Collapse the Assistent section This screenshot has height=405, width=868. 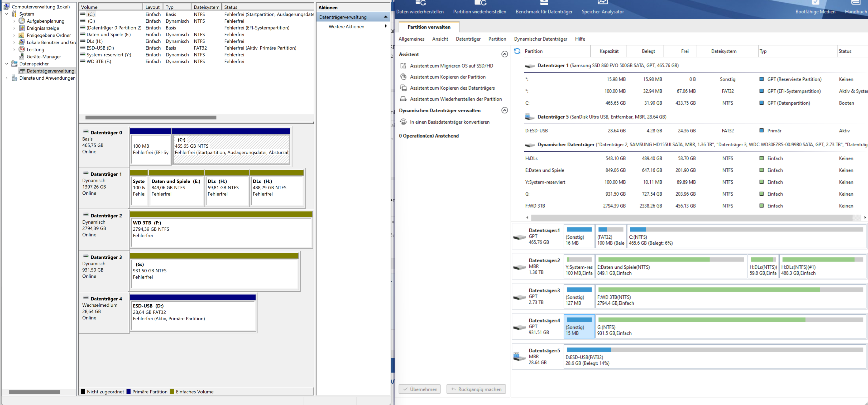[505, 54]
